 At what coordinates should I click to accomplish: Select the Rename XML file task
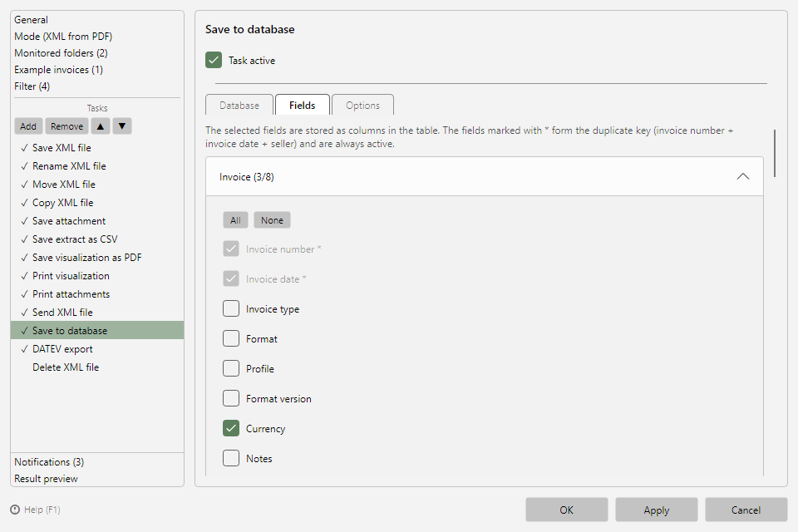click(x=96, y=166)
